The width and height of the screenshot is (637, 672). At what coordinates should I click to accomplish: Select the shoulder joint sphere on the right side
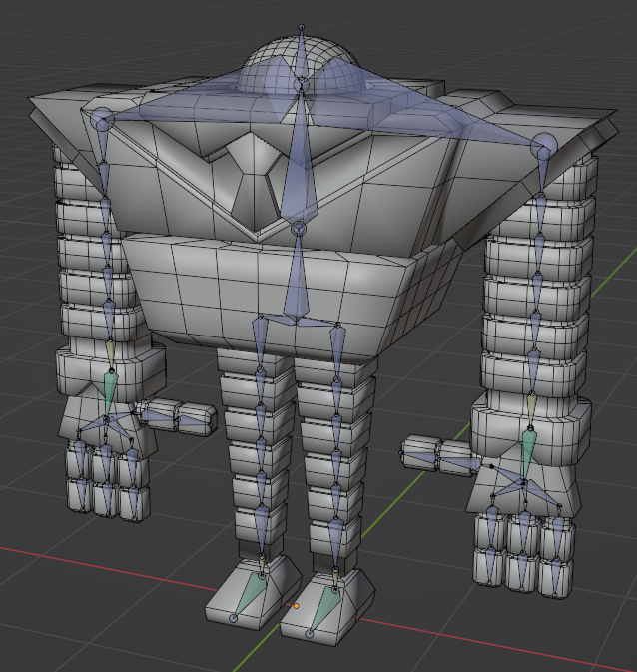[x=543, y=145]
